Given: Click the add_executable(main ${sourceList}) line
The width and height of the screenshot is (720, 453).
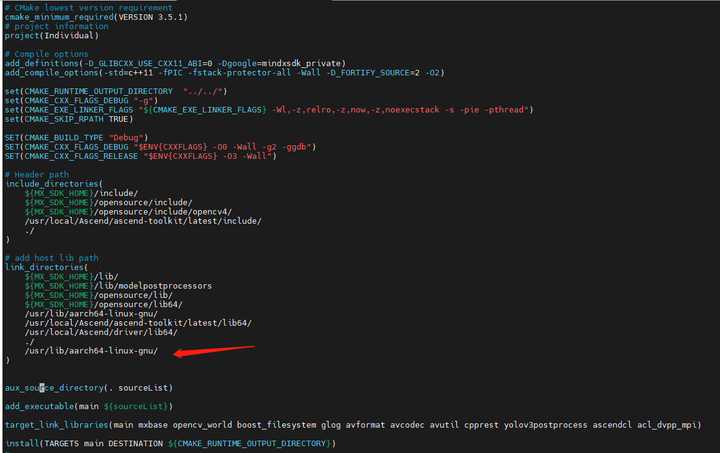Looking at the screenshot, I should pyautogui.click(x=89, y=406).
